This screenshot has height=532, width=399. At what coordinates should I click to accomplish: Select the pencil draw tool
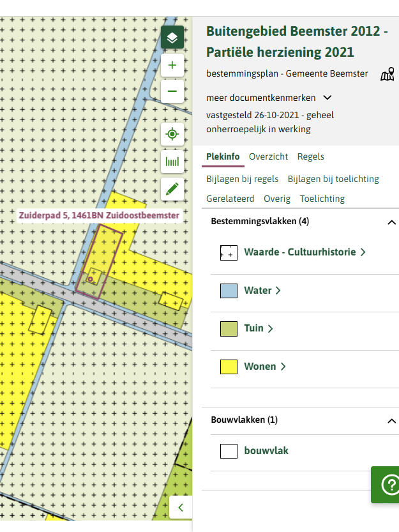tap(172, 189)
